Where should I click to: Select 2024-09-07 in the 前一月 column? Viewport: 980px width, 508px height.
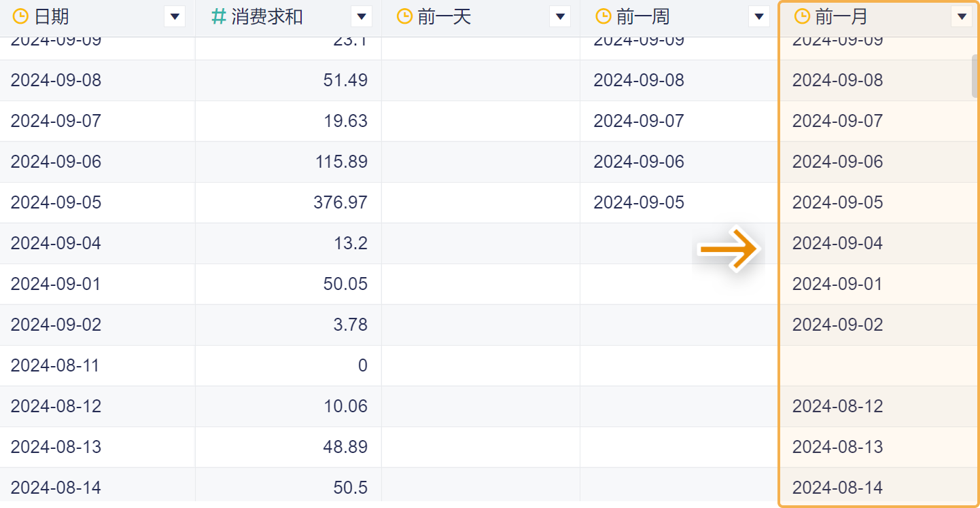coord(838,121)
